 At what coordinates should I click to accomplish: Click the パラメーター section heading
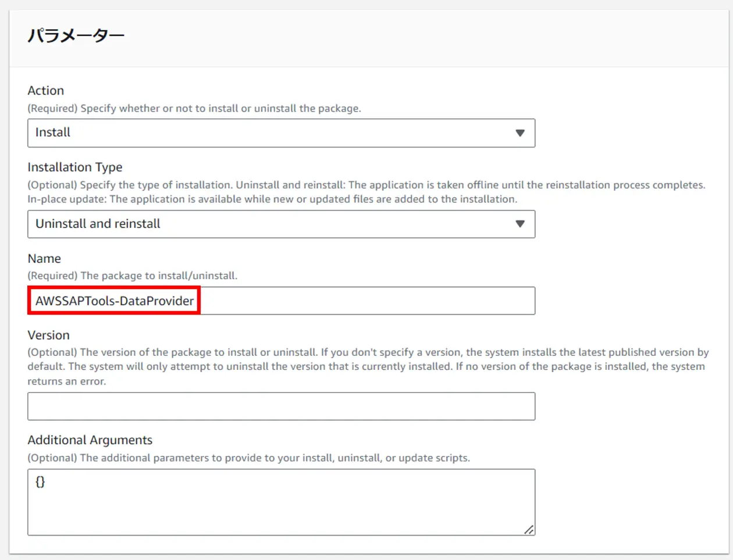coord(76,35)
